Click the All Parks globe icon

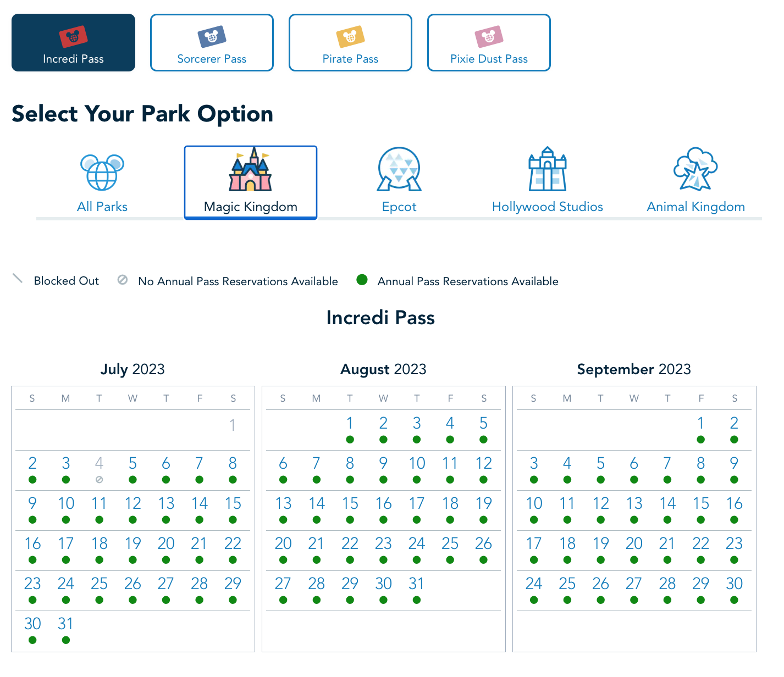click(x=102, y=172)
